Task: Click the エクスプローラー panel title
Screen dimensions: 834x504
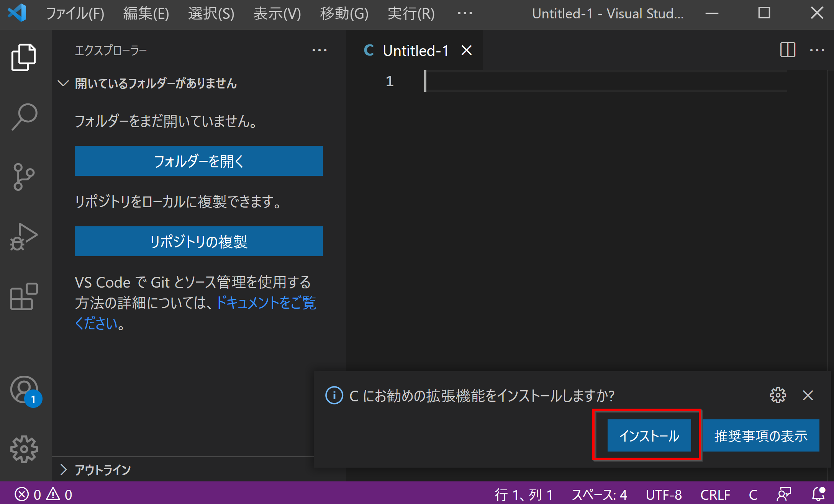Action: point(111,50)
